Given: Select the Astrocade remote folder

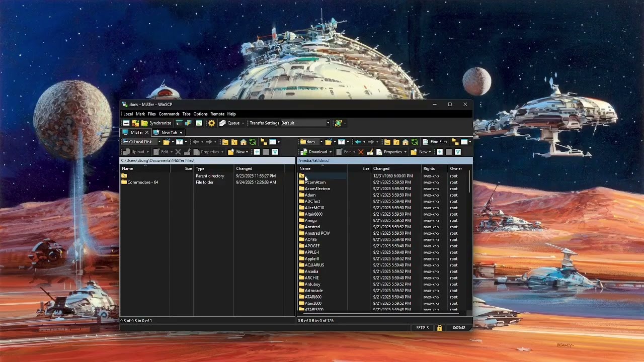Looking at the screenshot, I should tap(313, 291).
